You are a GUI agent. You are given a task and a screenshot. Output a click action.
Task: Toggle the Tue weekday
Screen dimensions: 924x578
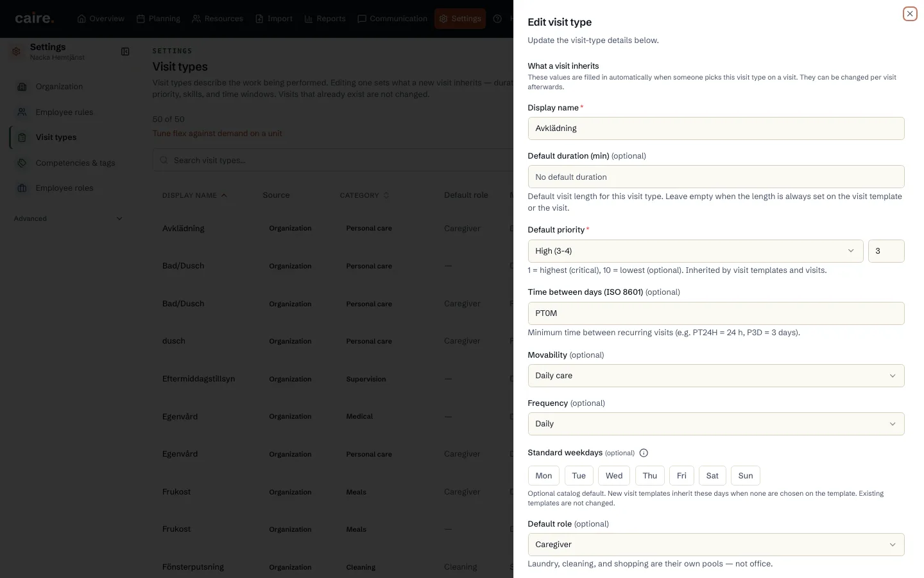579,476
